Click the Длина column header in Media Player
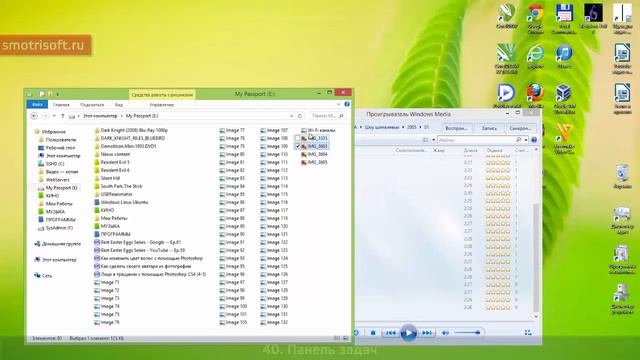 click(x=470, y=151)
